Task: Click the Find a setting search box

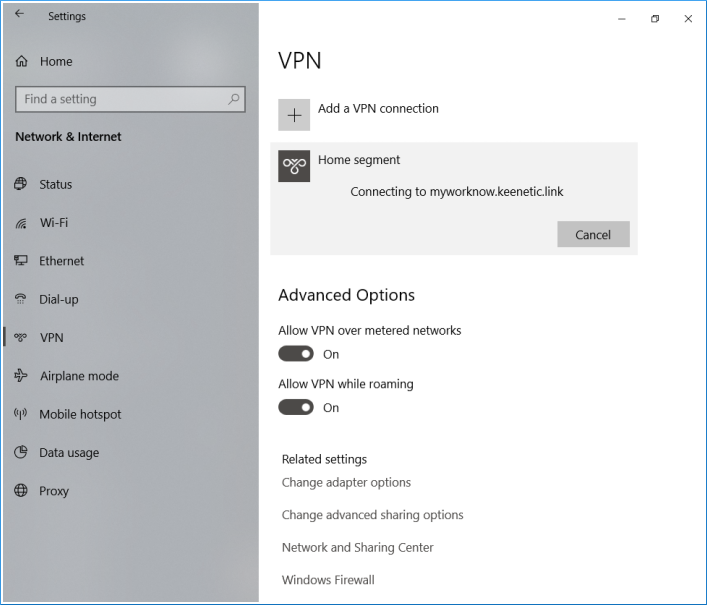Action: [120, 99]
